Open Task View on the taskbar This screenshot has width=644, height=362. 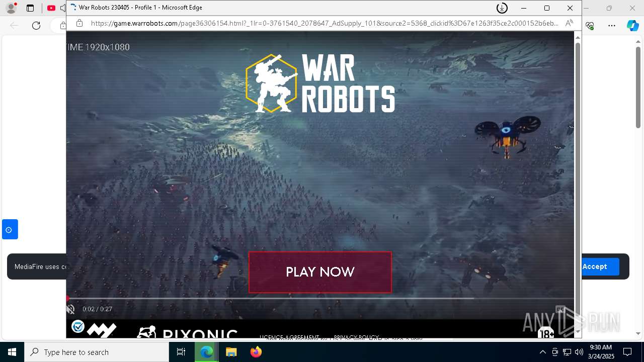click(181, 352)
